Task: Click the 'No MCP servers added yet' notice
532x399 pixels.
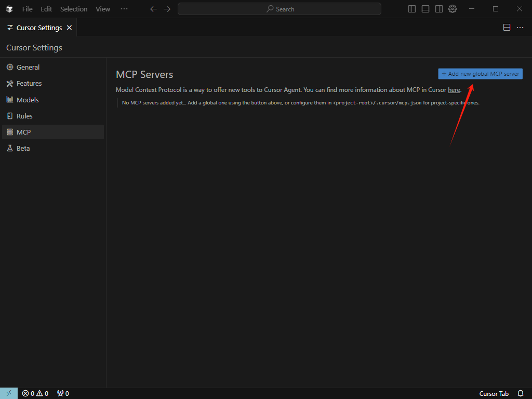Action: tap(301, 103)
